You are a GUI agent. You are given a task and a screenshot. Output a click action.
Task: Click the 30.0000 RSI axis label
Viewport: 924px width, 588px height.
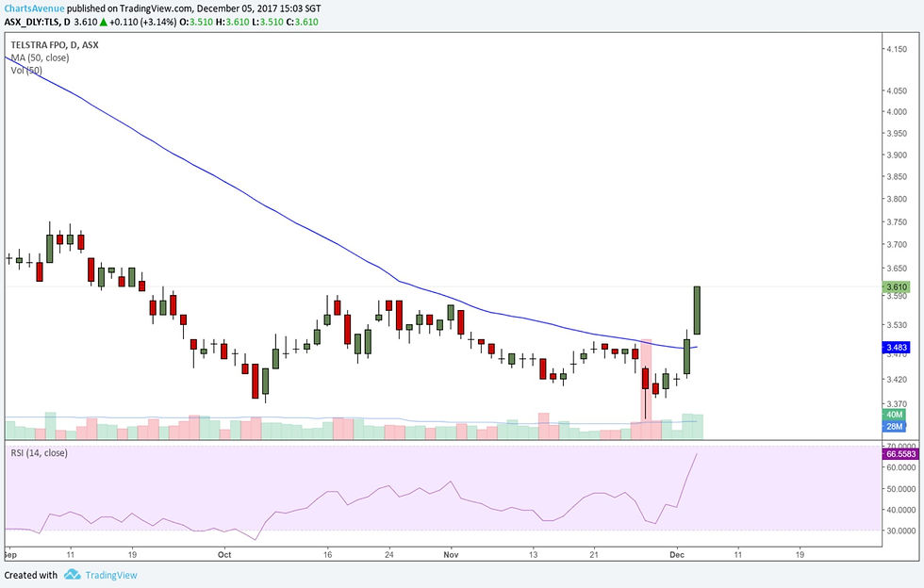click(x=901, y=531)
